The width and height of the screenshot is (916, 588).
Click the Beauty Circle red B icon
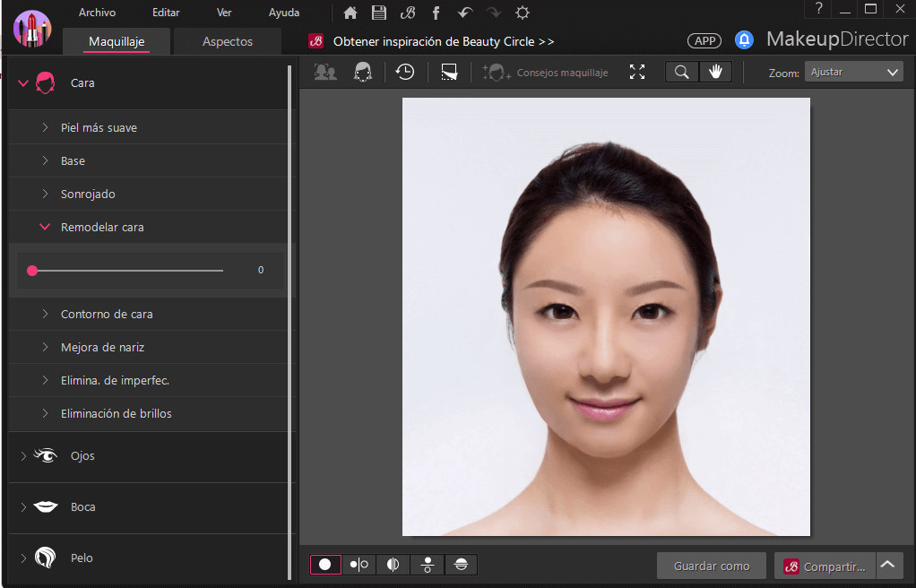pos(316,41)
